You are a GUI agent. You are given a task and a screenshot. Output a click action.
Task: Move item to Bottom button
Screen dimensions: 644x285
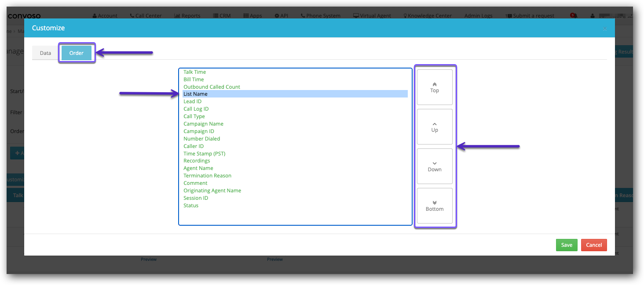[x=435, y=206]
